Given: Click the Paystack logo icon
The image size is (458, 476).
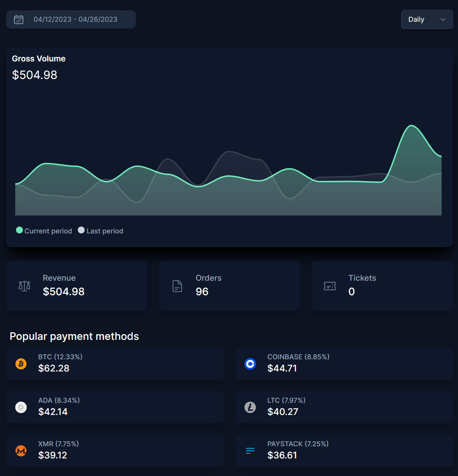Looking at the screenshot, I should coord(250,451).
